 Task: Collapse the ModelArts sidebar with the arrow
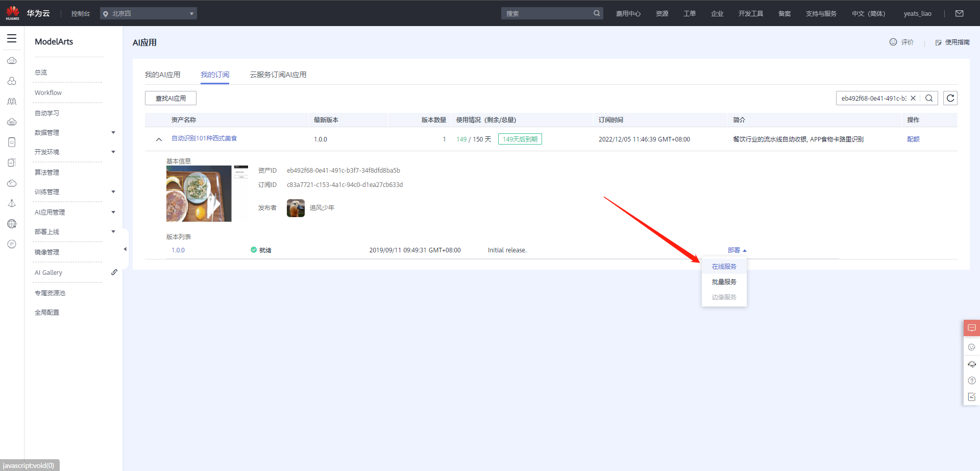pyautogui.click(x=125, y=249)
